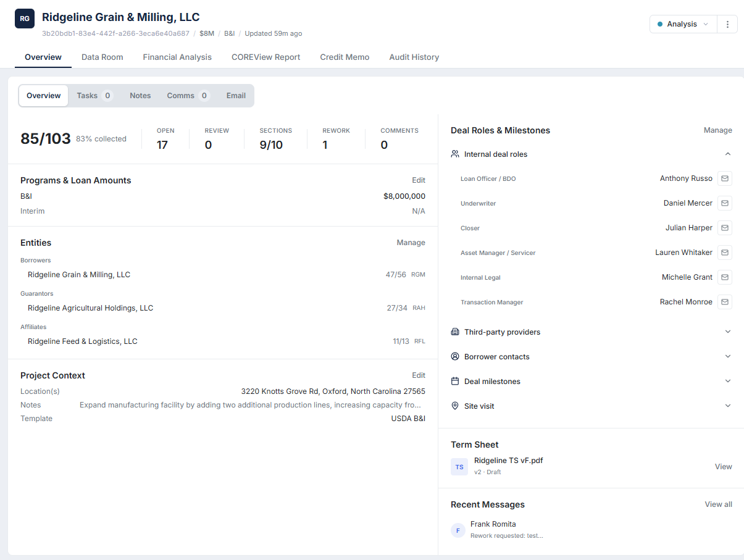Click Frank Romita's avatar in Recent Messages
744x560 pixels.
[458, 530]
